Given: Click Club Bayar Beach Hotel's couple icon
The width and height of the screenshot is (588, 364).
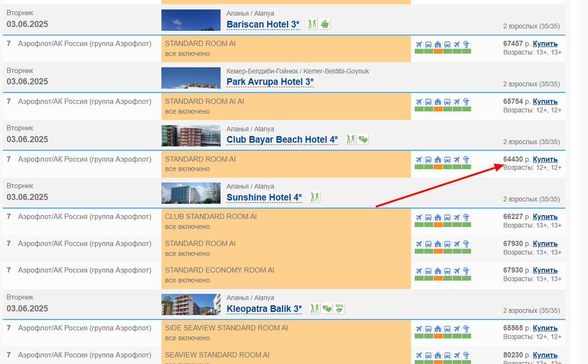Looking at the screenshot, I should (351, 139).
